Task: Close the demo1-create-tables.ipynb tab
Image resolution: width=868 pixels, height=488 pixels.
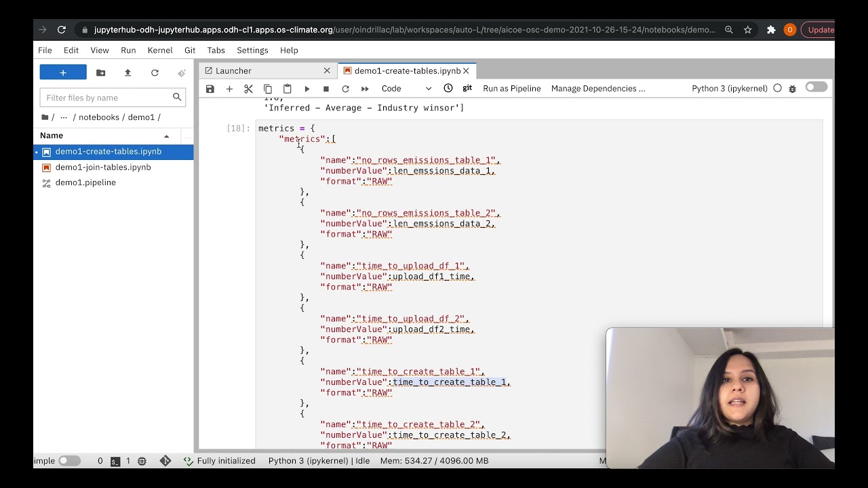Action: [x=466, y=70]
